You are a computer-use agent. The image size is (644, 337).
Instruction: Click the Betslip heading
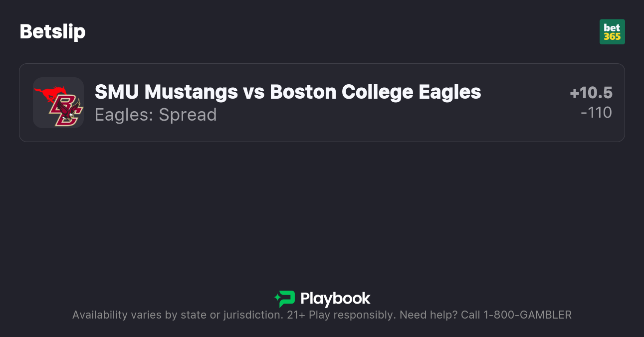[x=52, y=32]
